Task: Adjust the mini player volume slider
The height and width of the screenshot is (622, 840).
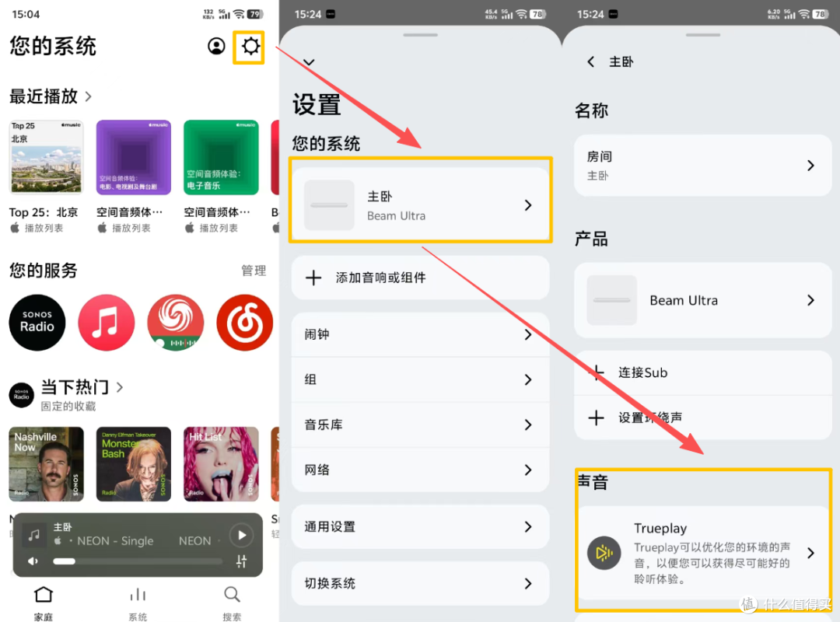Action: (x=137, y=561)
